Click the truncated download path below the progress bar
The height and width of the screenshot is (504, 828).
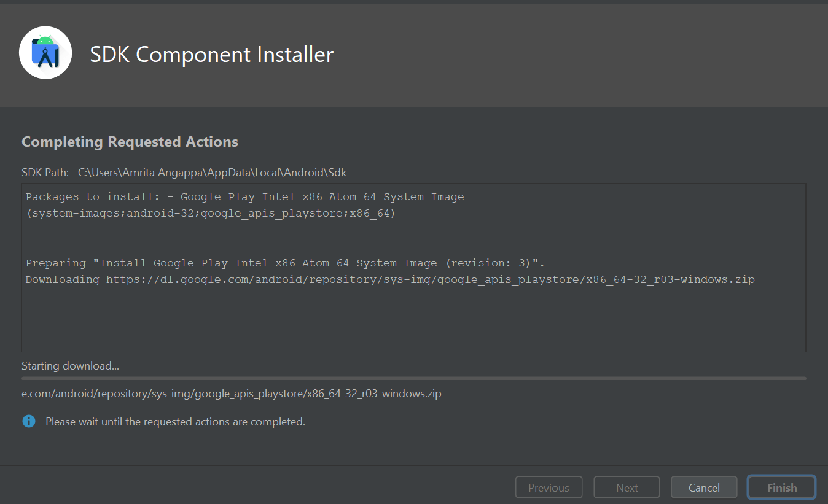pyautogui.click(x=232, y=393)
